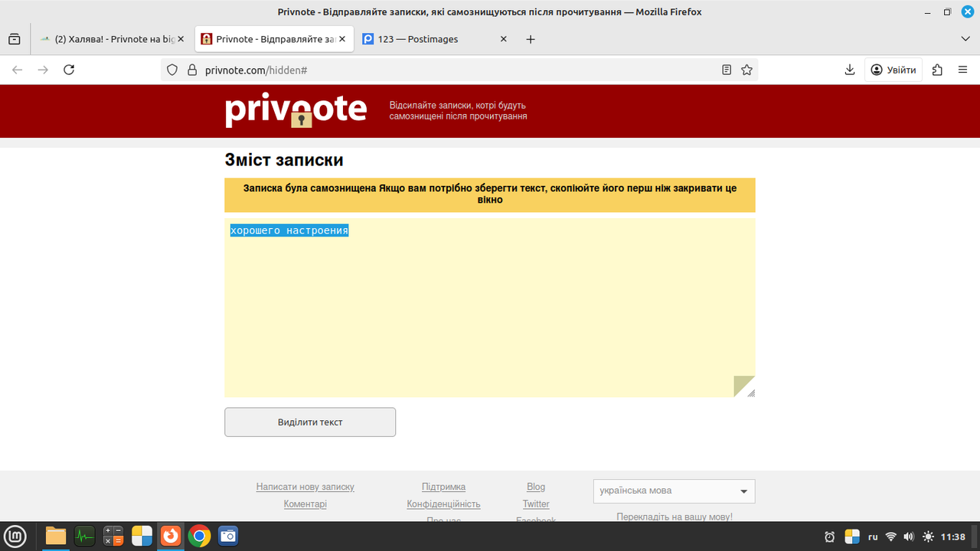Open a new tab
The image size is (980, 551).
[531, 39]
